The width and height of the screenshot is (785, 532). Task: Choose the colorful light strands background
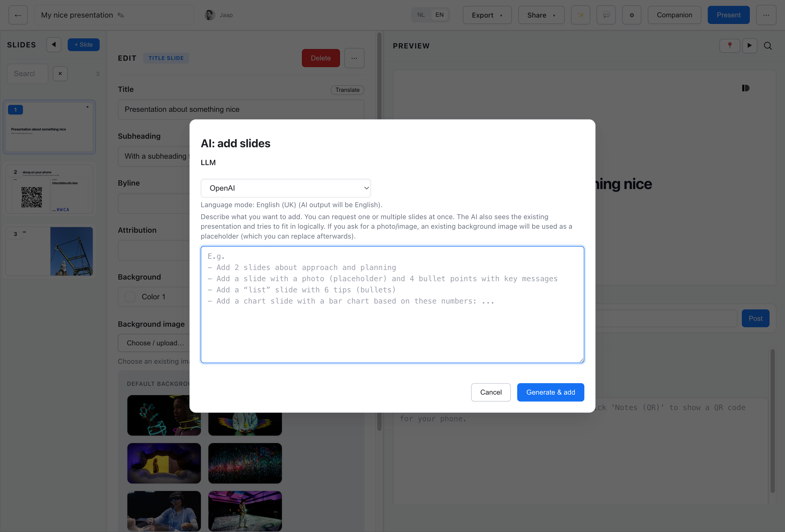point(245,463)
